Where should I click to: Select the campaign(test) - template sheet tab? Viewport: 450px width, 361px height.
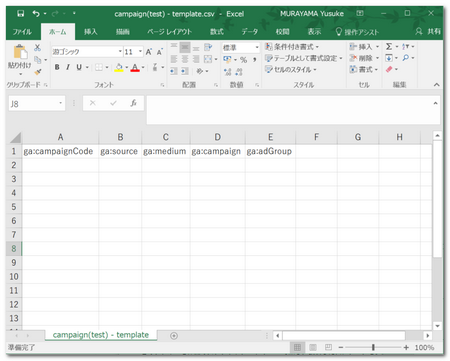(x=101, y=335)
